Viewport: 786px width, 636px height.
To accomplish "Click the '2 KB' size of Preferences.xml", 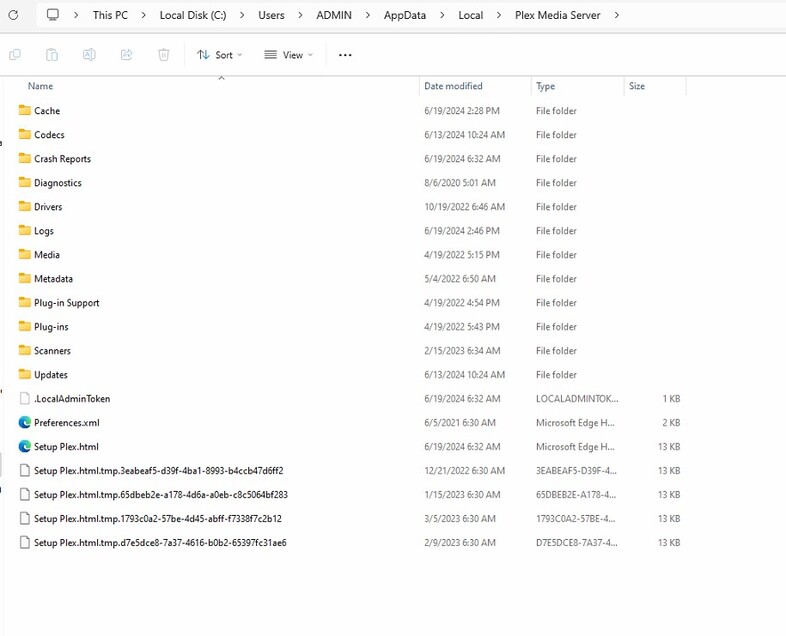I will tap(671, 423).
